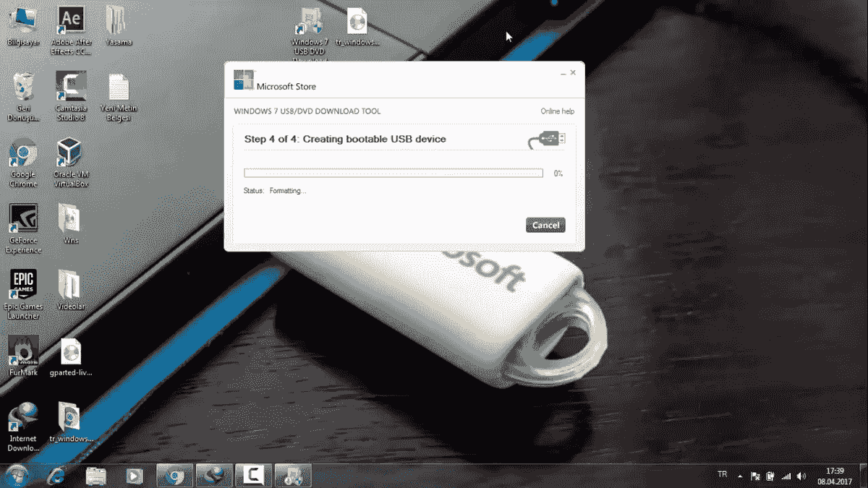Click the formatting progress bar
This screenshot has width=868, height=488.
coord(393,173)
